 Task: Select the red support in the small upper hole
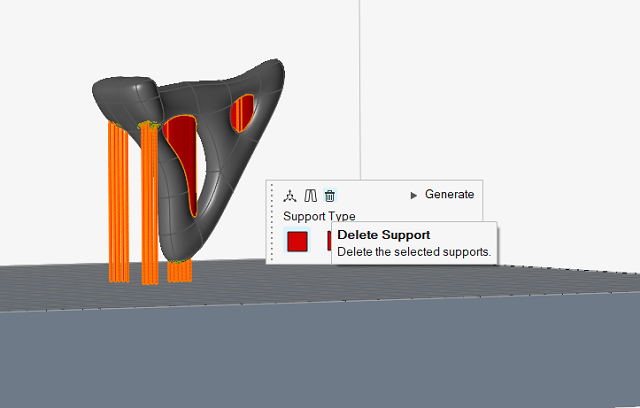(242, 112)
